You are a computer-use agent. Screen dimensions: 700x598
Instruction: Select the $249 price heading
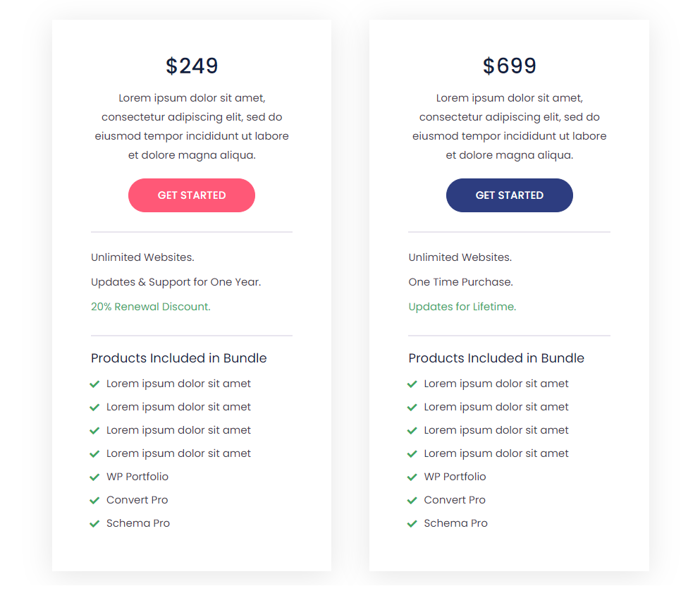click(x=192, y=66)
